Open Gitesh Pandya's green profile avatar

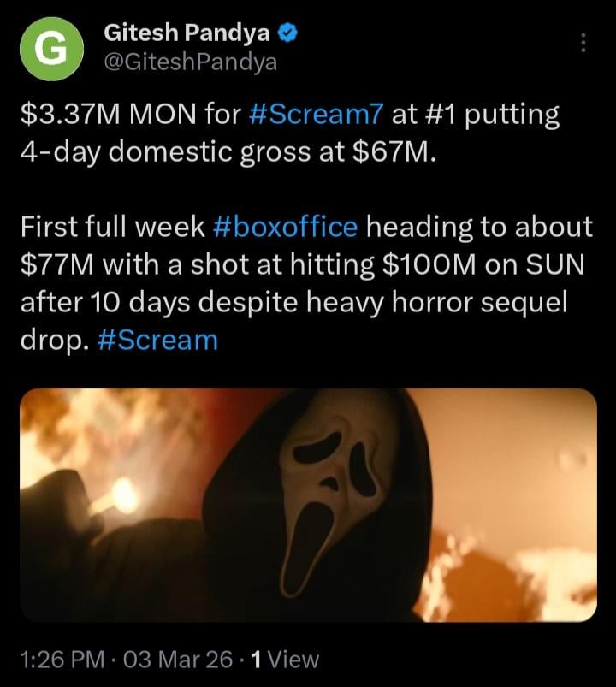pos(51,50)
